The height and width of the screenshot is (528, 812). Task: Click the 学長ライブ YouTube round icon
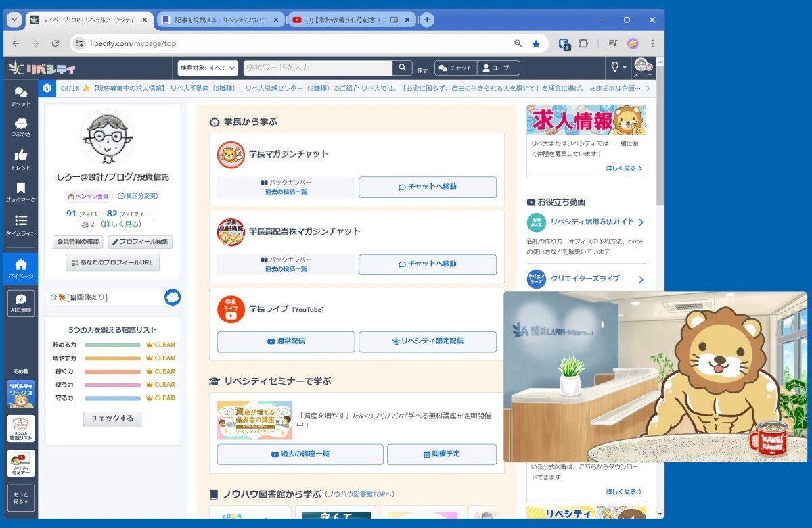click(x=231, y=309)
